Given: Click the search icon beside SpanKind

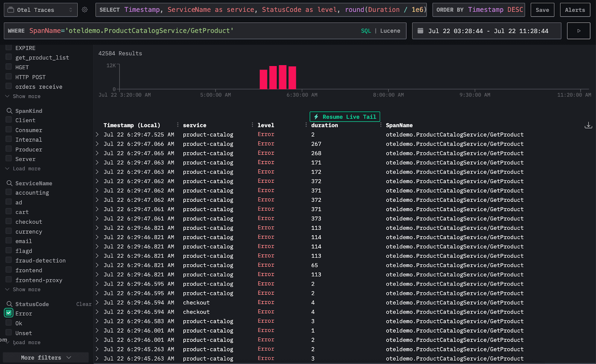Looking at the screenshot, I should [9, 111].
